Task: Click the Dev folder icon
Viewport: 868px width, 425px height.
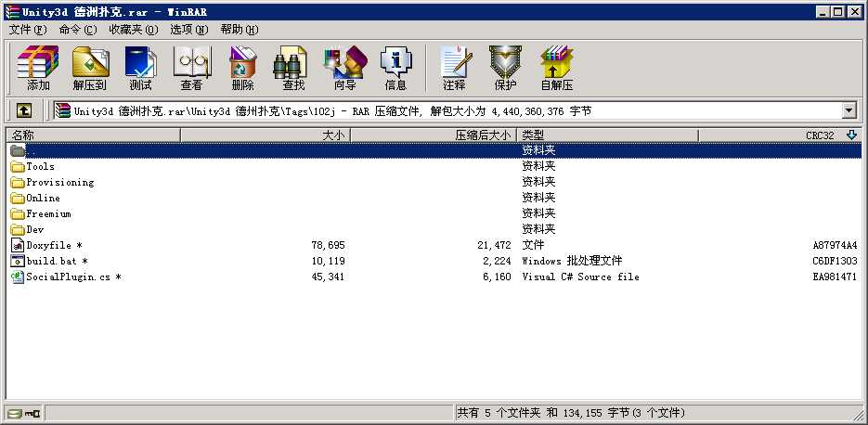Action: pyautogui.click(x=18, y=229)
